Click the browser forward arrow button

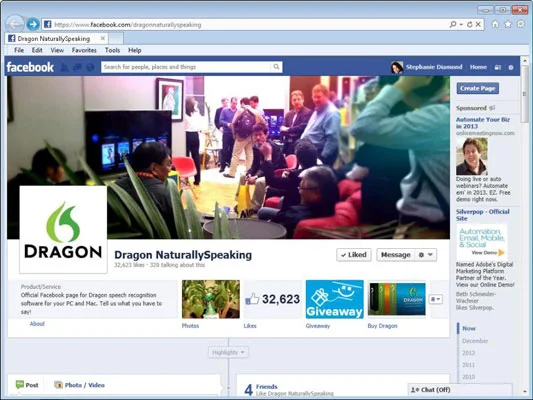pos(33,24)
